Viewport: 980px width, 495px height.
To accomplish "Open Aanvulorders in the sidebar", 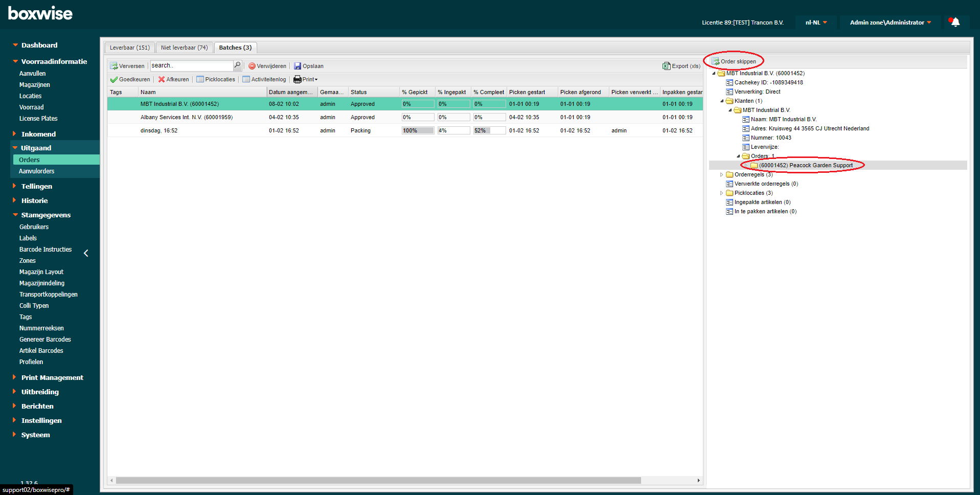I will click(x=37, y=171).
